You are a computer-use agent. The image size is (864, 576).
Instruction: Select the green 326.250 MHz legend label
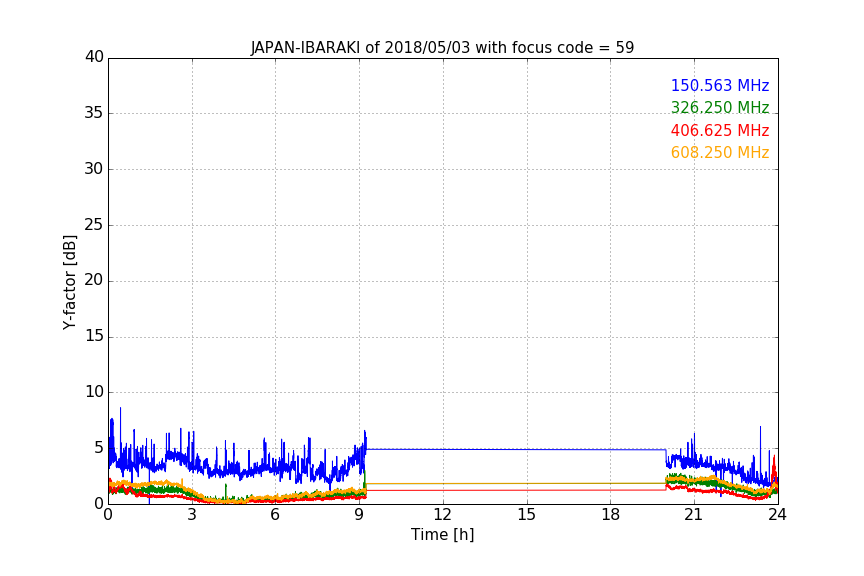[x=720, y=107]
